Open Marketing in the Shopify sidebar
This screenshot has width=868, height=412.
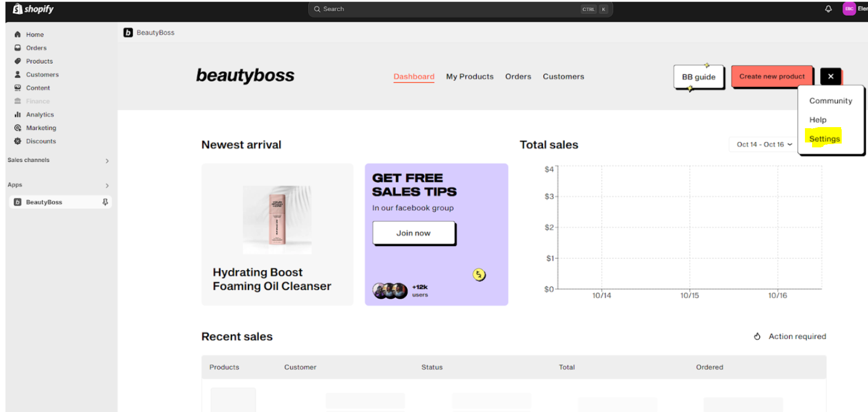[x=41, y=128]
